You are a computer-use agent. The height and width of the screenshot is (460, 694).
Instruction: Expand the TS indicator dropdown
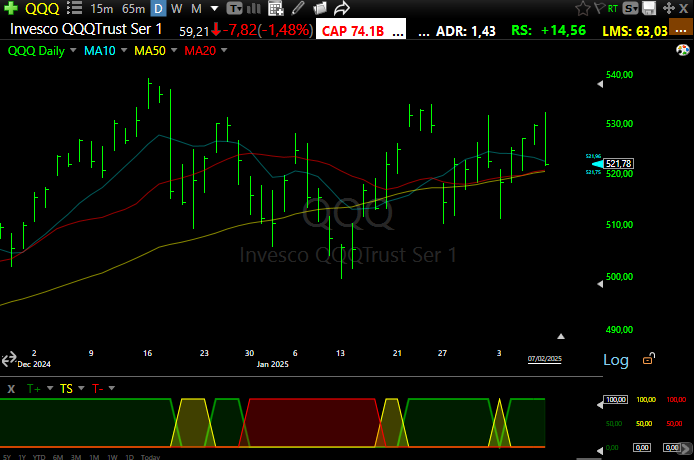tap(81, 388)
